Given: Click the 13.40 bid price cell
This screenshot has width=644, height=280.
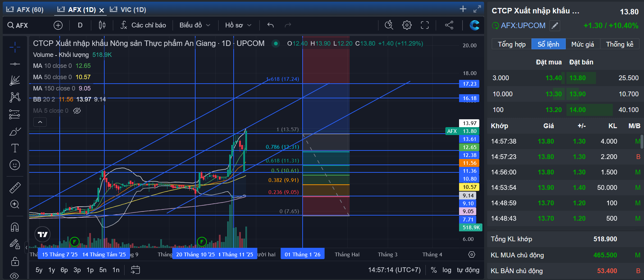Looking at the screenshot, I should [553, 78].
